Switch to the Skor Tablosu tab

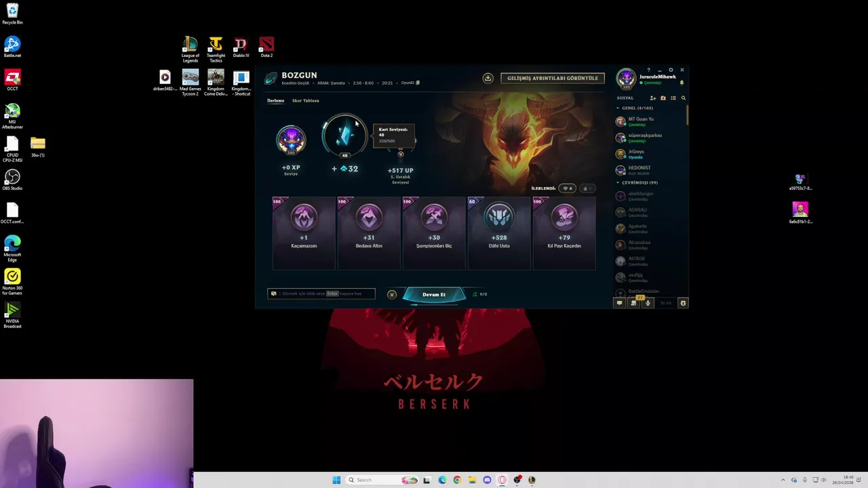(305, 100)
